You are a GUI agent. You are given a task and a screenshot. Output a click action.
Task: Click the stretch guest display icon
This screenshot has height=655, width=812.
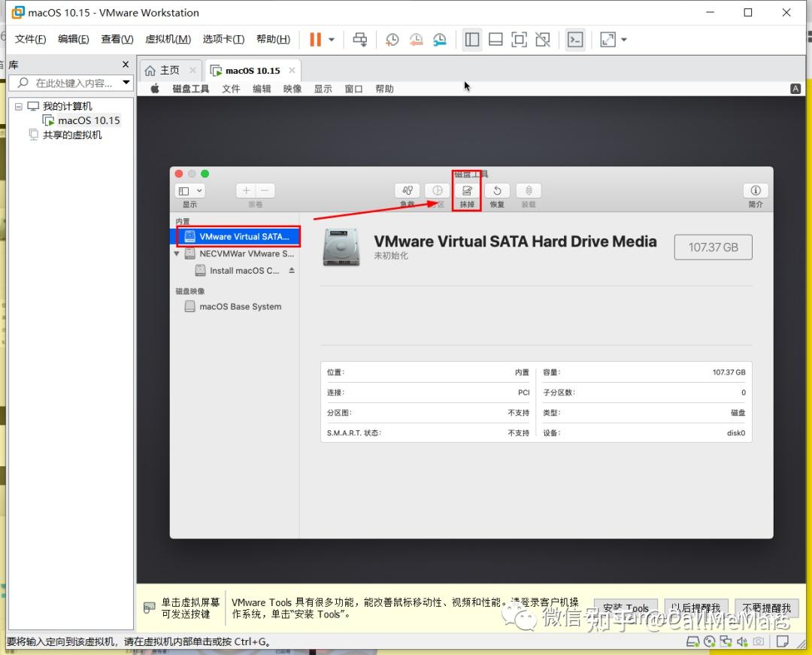click(x=607, y=39)
